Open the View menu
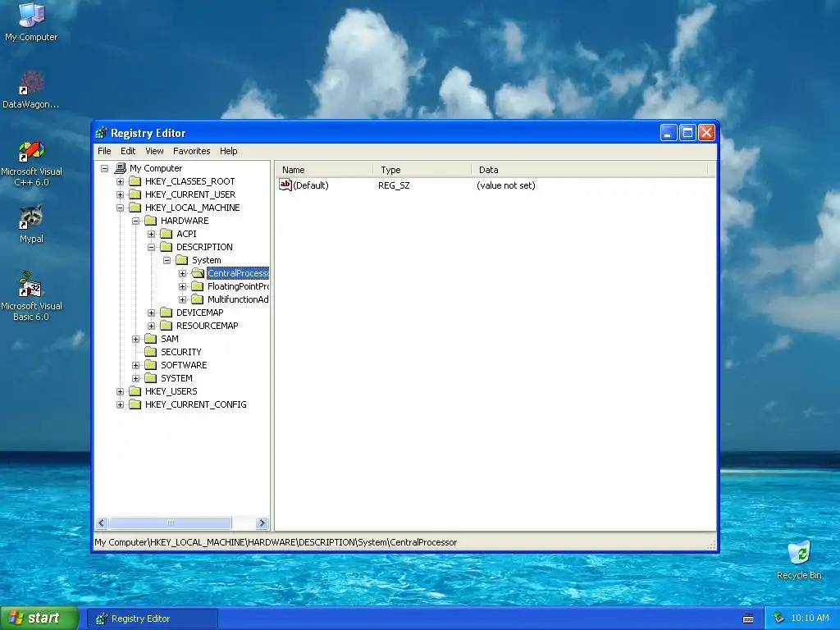This screenshot has width=840, height=630. coord(154,151)
